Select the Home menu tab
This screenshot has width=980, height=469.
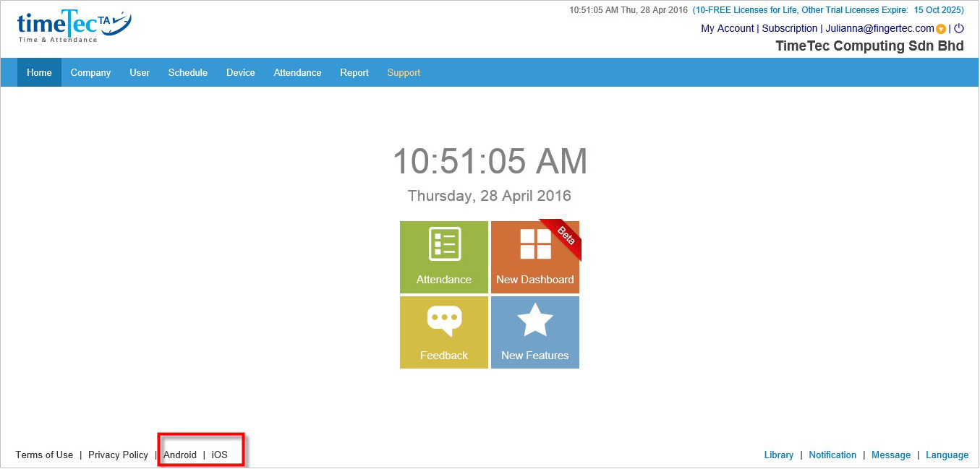[40, 72]
